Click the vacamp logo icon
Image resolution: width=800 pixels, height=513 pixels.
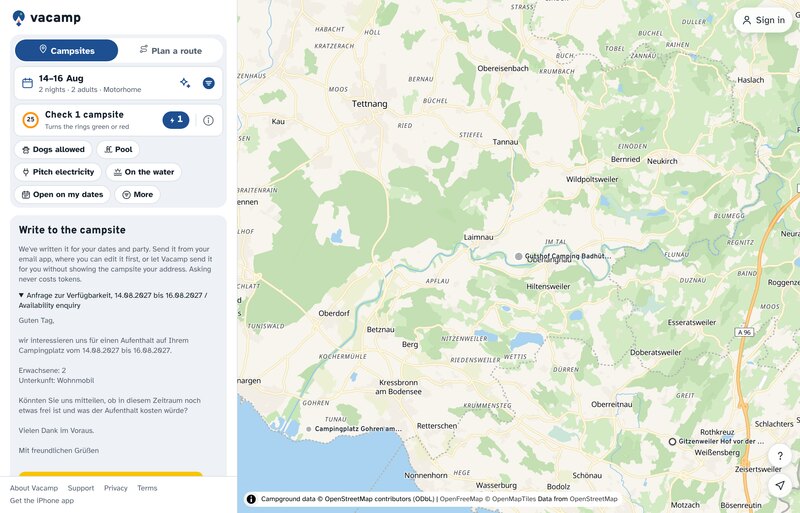coord(18,18)
